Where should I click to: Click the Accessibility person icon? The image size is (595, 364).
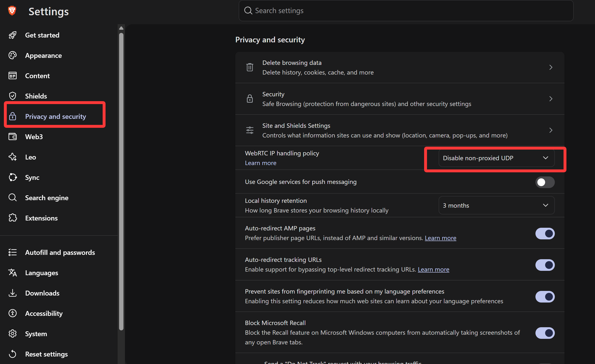[x=13, y=313]
